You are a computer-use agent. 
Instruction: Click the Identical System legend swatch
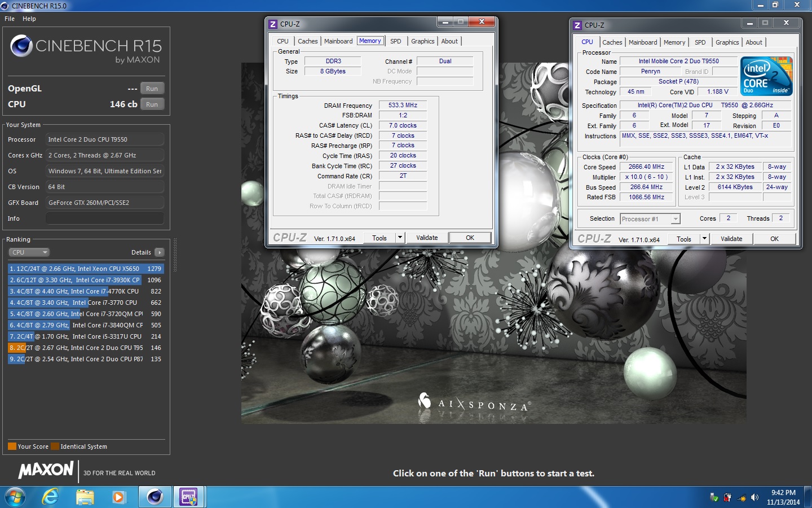click(x=55, y=446)
